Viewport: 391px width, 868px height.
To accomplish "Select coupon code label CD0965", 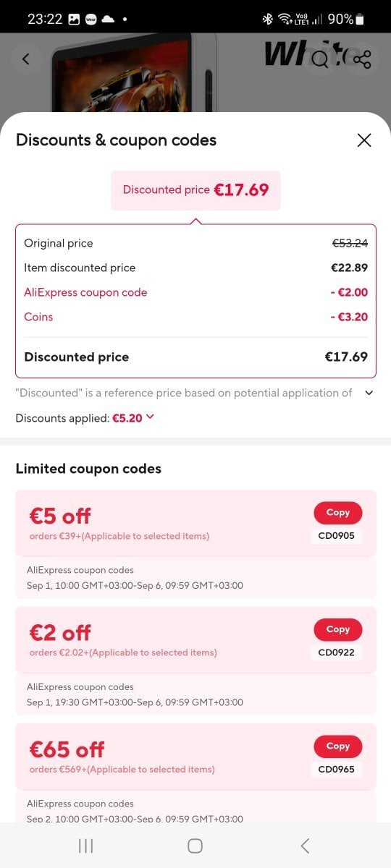I will pos(337,770).
